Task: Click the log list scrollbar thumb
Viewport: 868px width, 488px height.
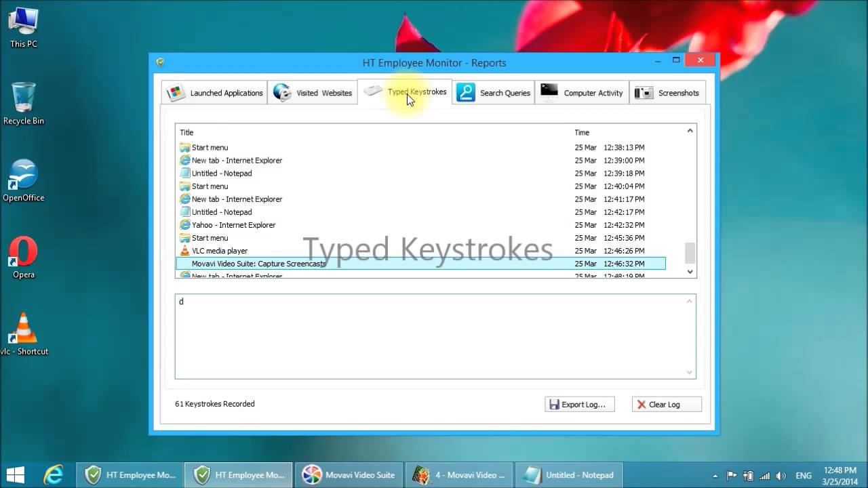Action: [690, 253]
